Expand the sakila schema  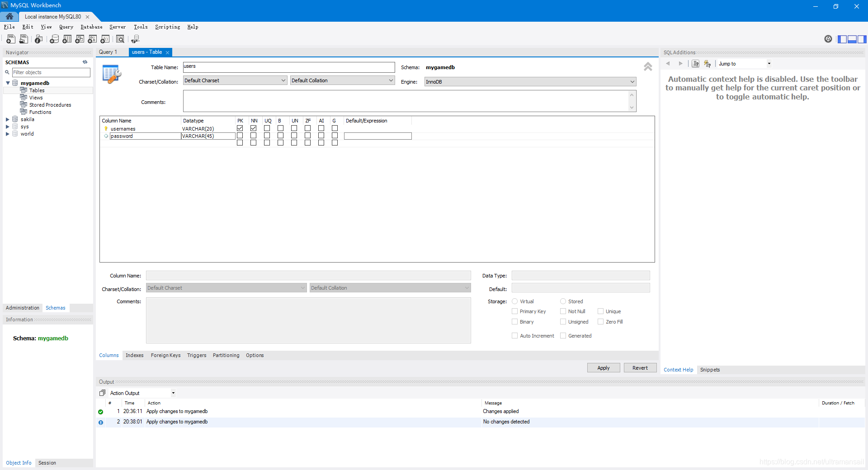(x=8, y=119)
